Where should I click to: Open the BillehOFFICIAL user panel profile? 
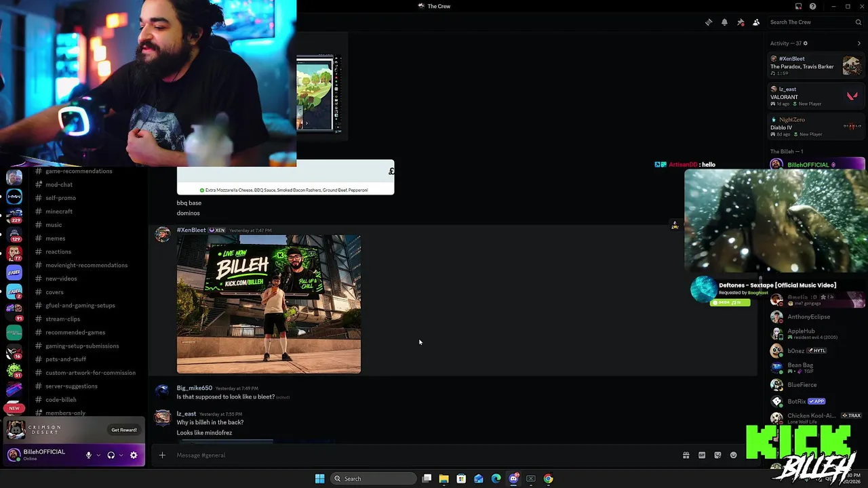(x=42, y=455)
